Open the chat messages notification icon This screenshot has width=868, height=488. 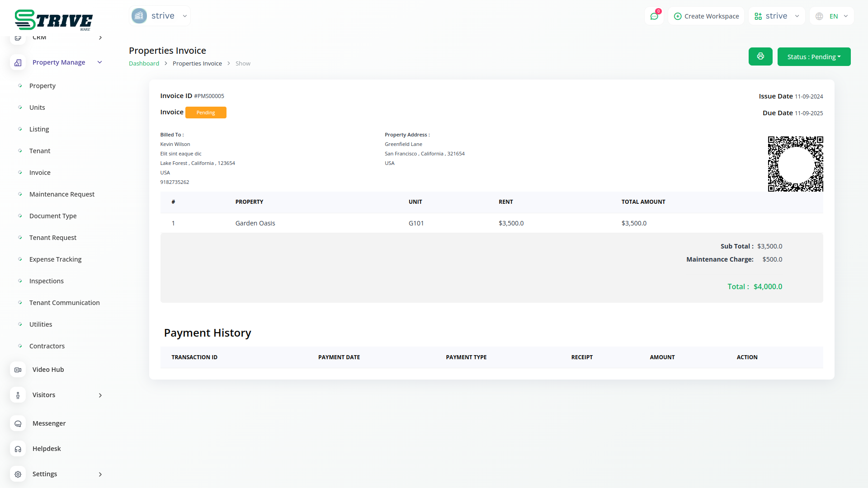tap(654, 16)
